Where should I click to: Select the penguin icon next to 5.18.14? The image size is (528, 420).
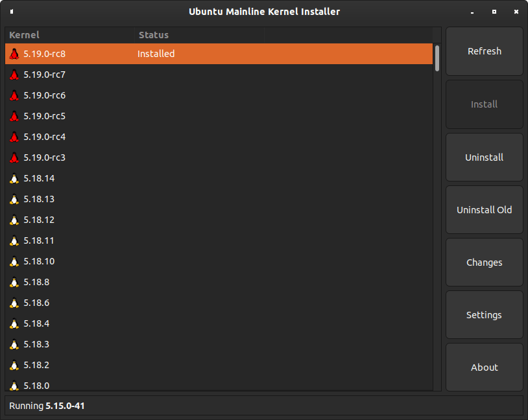pos(14,178)
